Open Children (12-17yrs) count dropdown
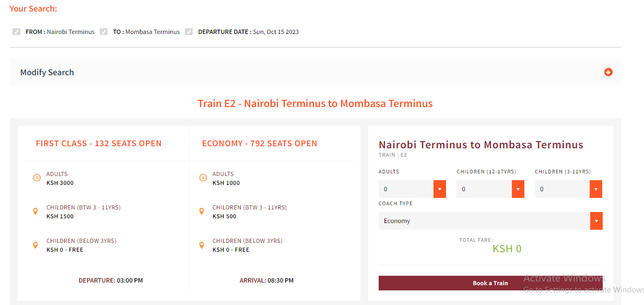 [490, 189]
